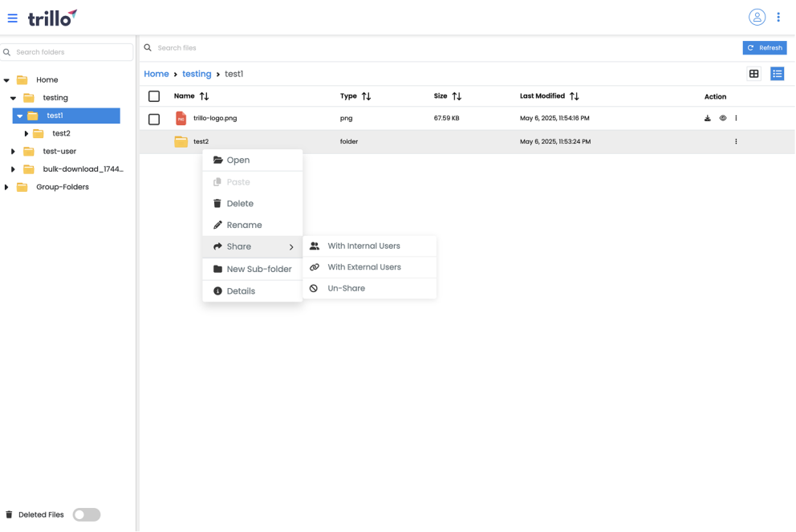Select bulk-download_1744 folder in tree
Image resolution: width=796 pixels, height=532 pixels.
click(x=83, y=169)
